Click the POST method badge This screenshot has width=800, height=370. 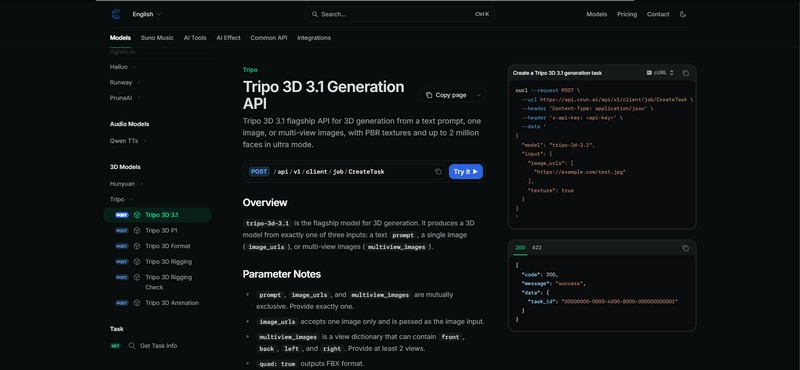click(259, 172)
